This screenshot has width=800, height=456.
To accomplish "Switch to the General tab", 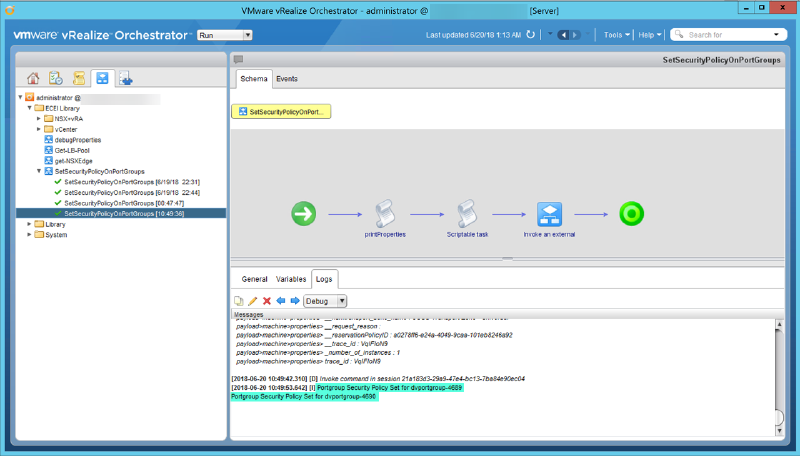I will 255,280.
